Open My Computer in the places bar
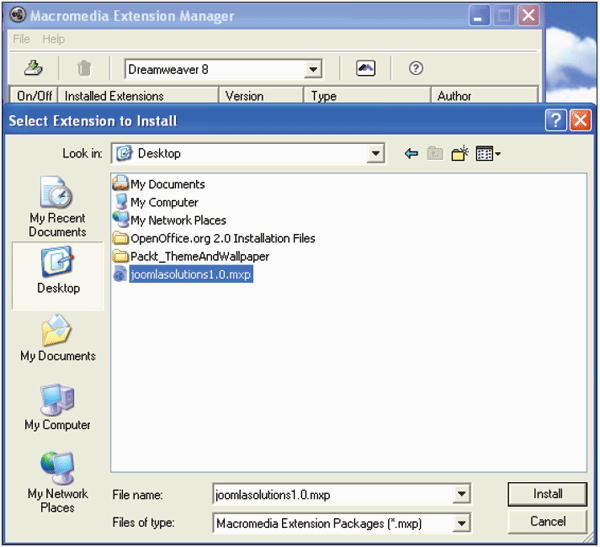Viewport: 600px width, 547px height. pos(57,407)
